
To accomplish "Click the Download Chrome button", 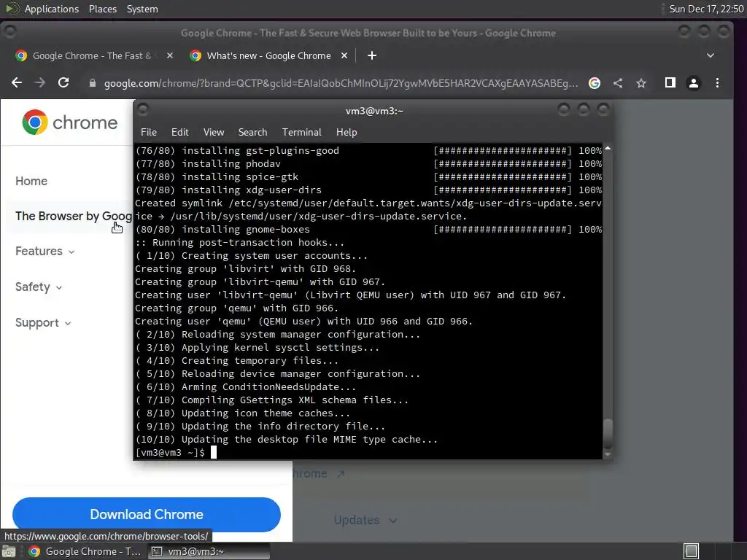I will click(146, 514).
